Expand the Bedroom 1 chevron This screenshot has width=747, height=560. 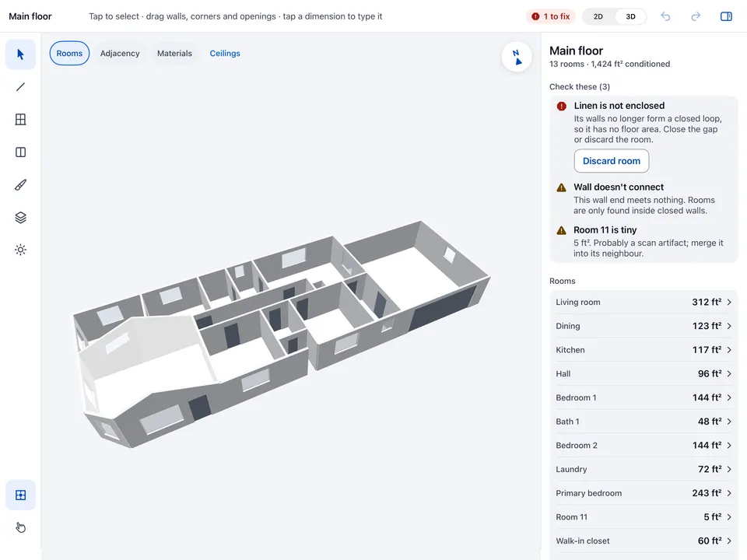[x=729, y=397]
